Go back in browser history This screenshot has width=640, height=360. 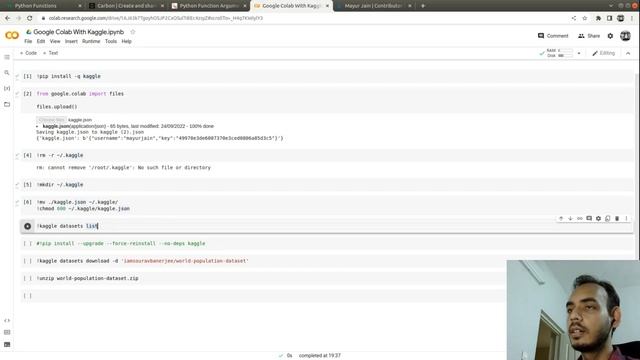click(x=7, y=18)
